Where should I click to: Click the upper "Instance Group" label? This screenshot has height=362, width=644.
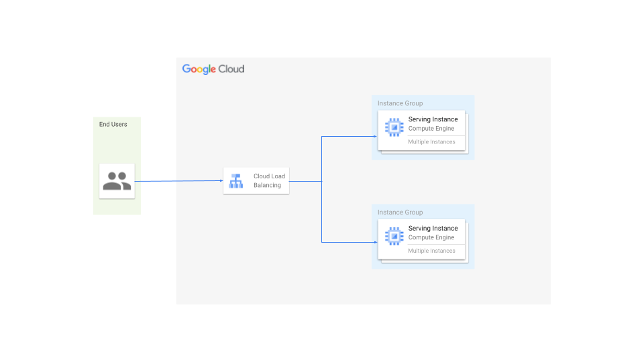pos(400,103)
